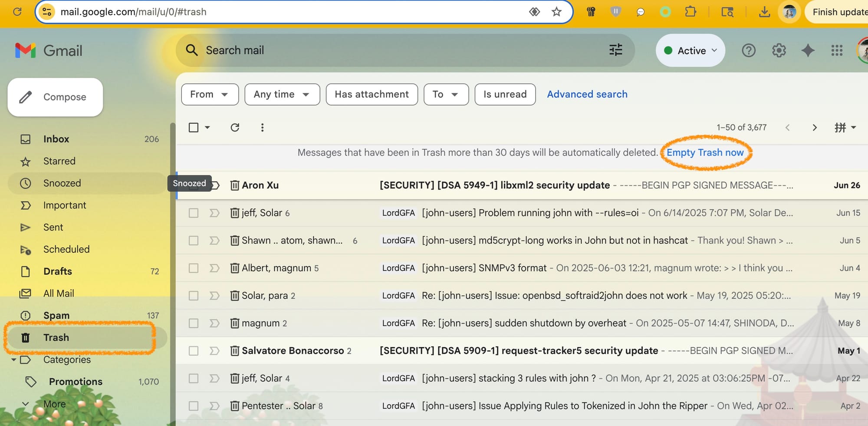The width and height of the screenshot is (868, 426).
Task: Open Trash folder
Action: point(87,338)
